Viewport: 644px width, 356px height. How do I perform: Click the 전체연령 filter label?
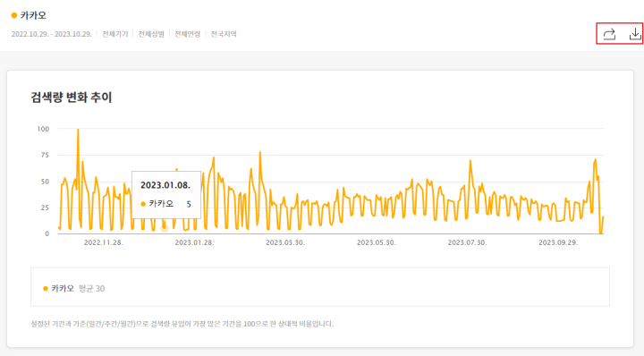[x=187, y=34]
